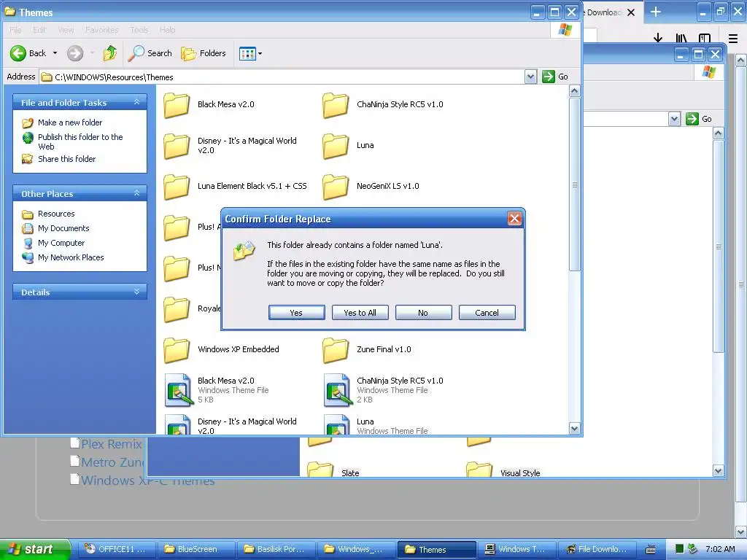Open the File menu

coord(15,29)
